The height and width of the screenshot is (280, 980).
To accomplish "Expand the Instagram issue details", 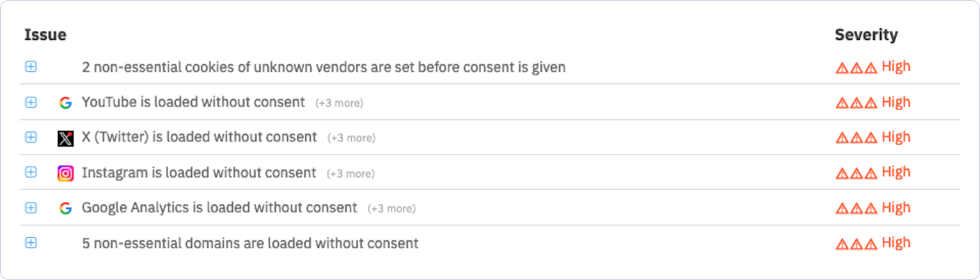I will [x=31, y=172].
